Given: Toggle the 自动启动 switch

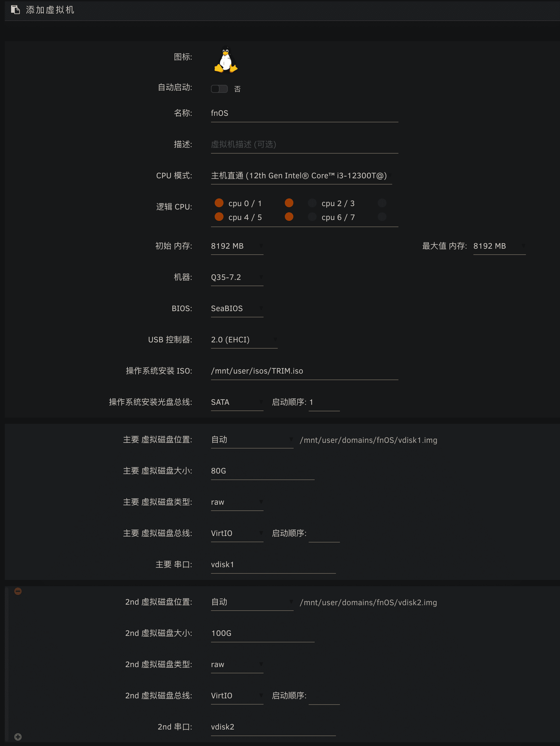Looking at the screenshot, I should pos(219,89).
